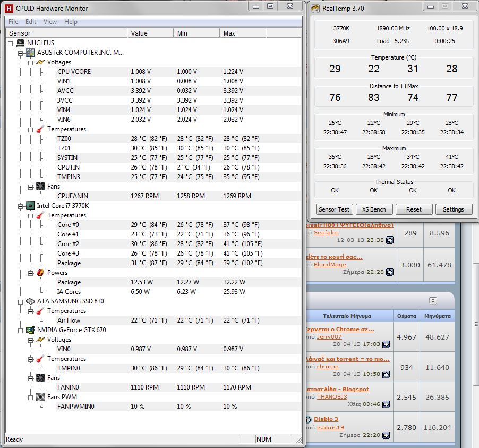Click the last-post arrow icon in the tsakos19 row
Viewport: 479px width, 448px height.
click(x=386, y=435)
